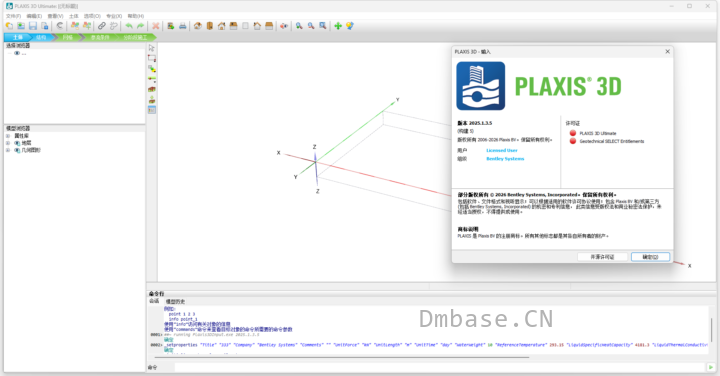Click the command panel horizontal scrollbar
Image resolution: width=720 pixels, height=376 pixels.
pyautogui.click(x=342, y=357)
